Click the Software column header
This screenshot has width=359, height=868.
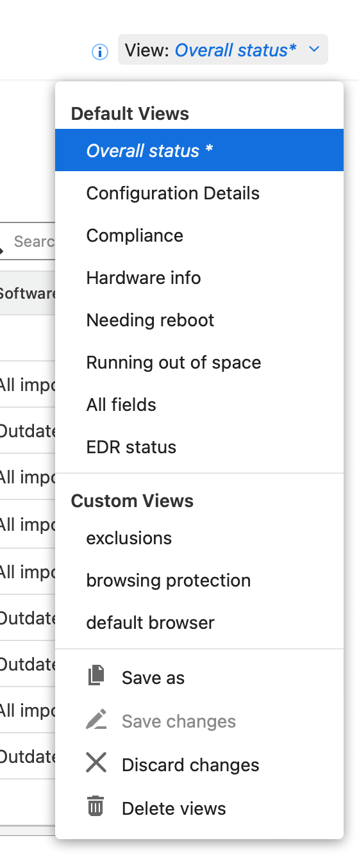tap(28, 293)
